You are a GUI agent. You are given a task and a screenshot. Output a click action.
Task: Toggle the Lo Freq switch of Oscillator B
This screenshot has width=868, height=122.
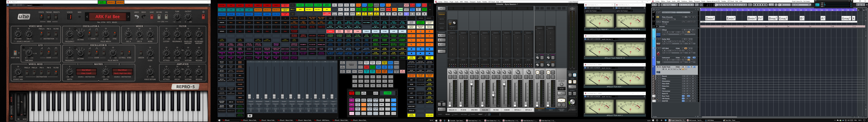[x=122, y=53]
